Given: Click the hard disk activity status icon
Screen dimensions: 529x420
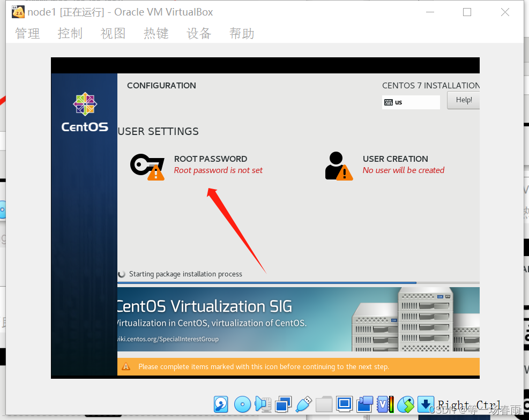Looking at the screenshot, I should 221,404.
